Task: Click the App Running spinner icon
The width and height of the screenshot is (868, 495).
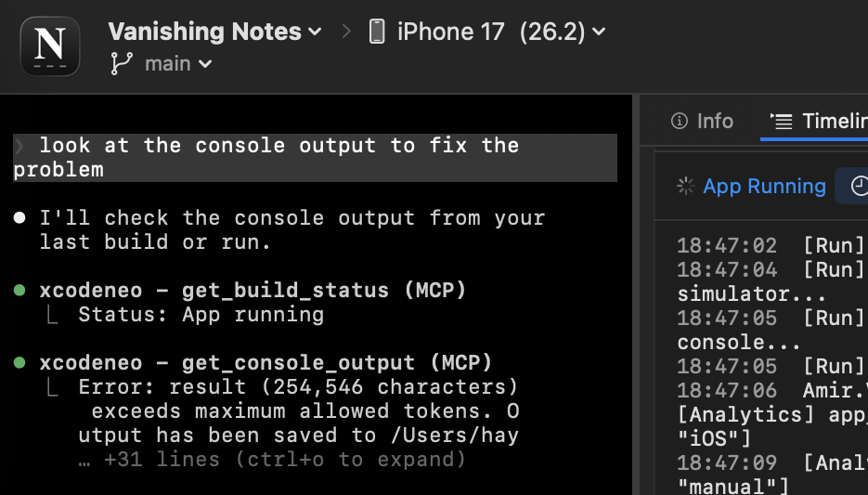Action: point(686,186)
